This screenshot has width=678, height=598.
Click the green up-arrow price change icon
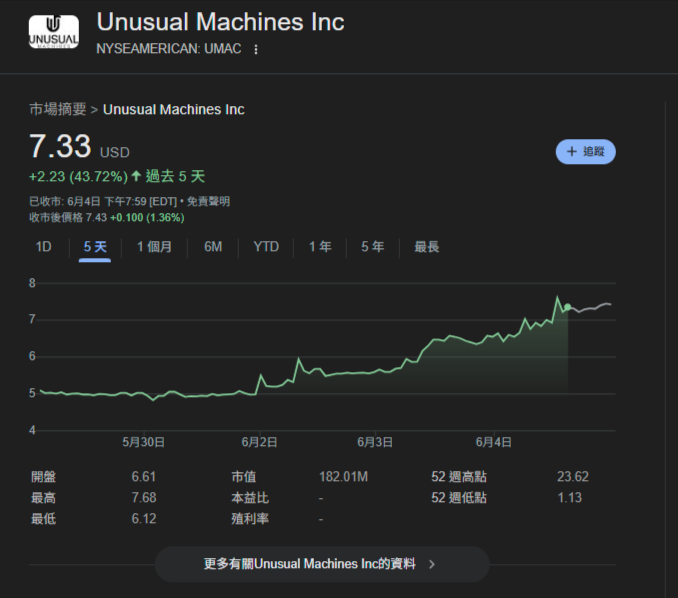(x=136, y=177)
